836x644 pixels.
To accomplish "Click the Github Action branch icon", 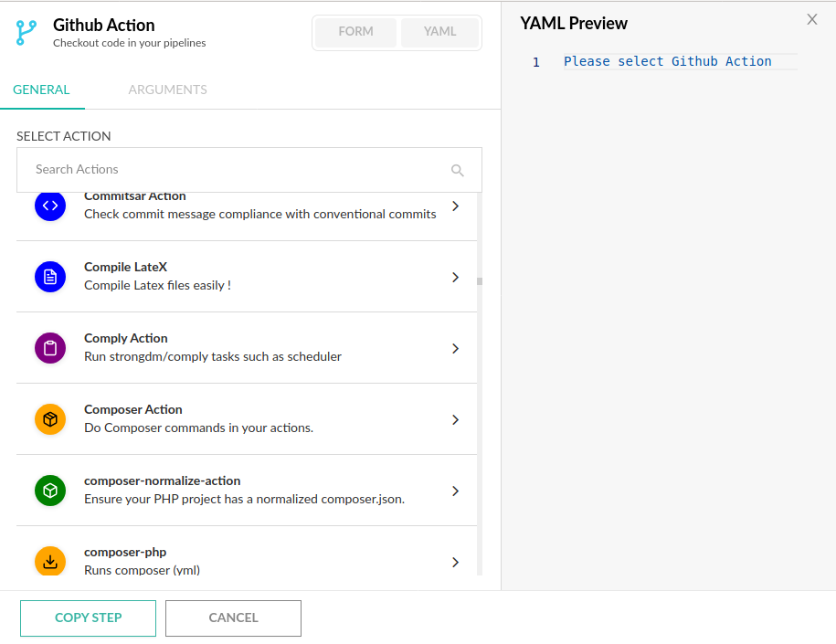I will point(26,33).
